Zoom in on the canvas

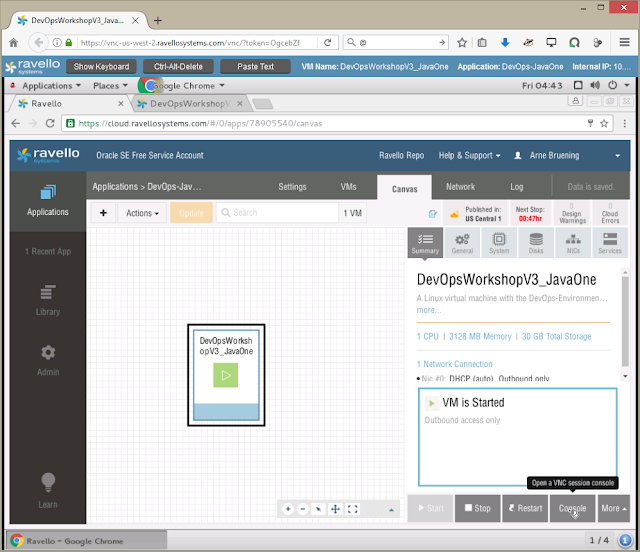tap(288, 509)
